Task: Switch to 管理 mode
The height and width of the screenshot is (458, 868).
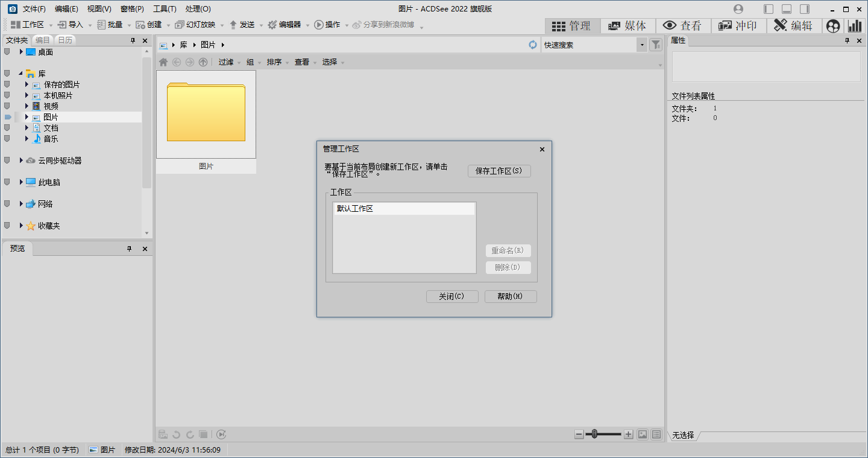Action: [573, 26]
